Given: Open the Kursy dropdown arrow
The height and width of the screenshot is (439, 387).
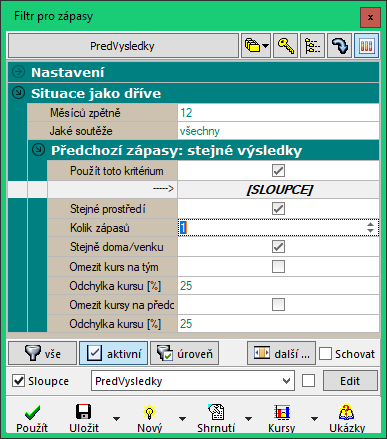Looking at the screenshot, I should coord(314,419).
